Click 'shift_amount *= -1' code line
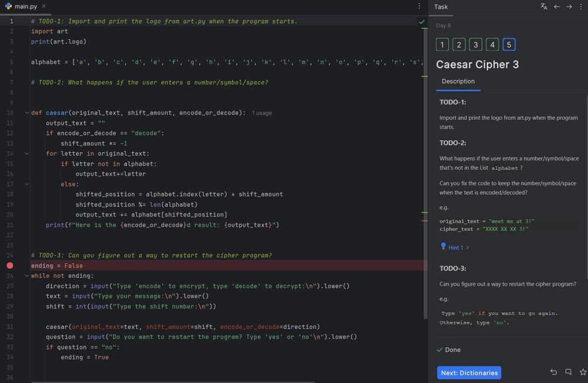The image size is (588, 383). click(x=93, y=143)
